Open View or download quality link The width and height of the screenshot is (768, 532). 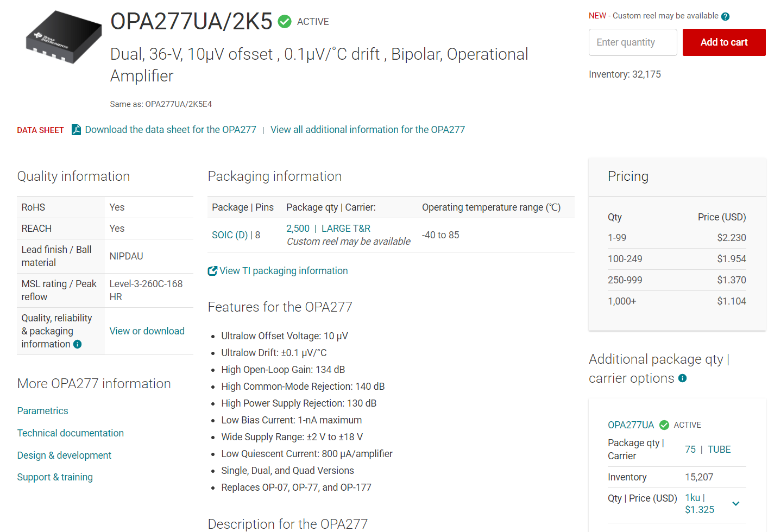tap(147, 331)
